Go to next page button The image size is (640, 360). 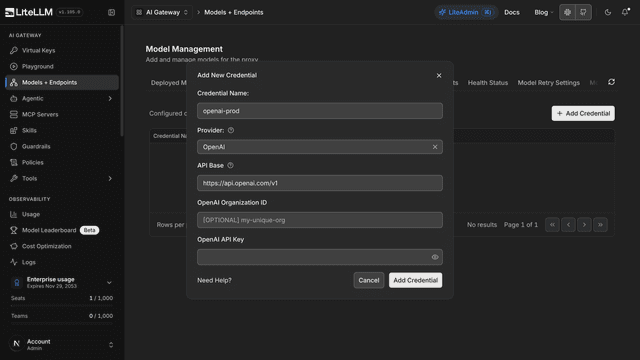click(584, 224)
